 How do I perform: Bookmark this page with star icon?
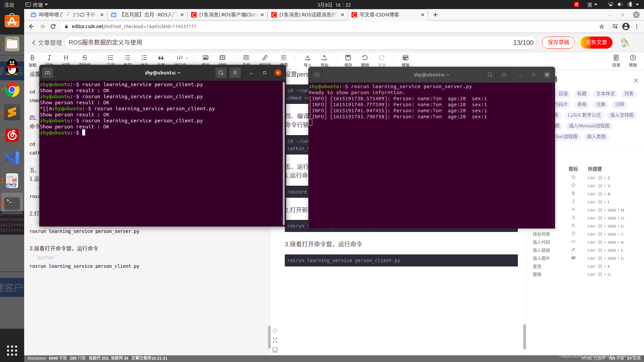click(602, 26)
